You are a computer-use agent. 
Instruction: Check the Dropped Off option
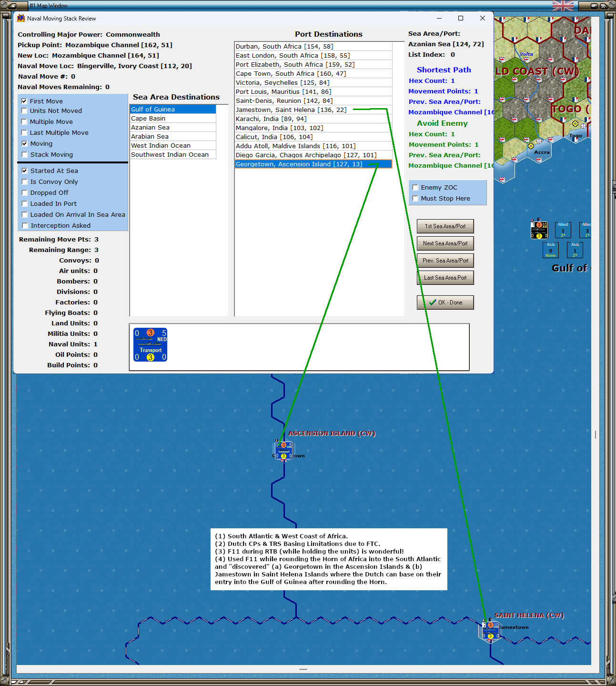(24, 192)
